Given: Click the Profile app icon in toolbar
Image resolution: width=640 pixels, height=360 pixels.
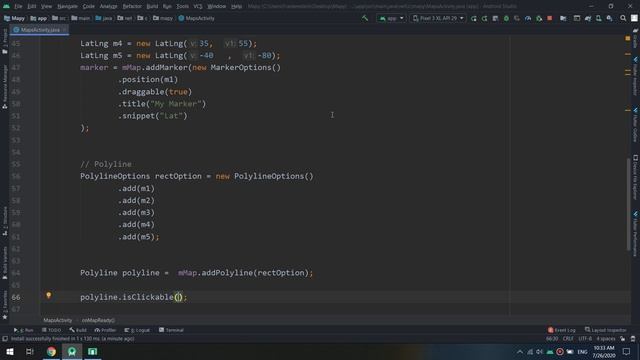Looking at the screenshot, I should (528, 18).
